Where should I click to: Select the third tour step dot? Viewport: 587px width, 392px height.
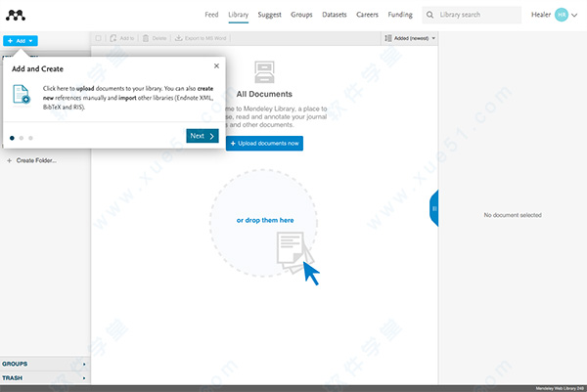point(30,138)
